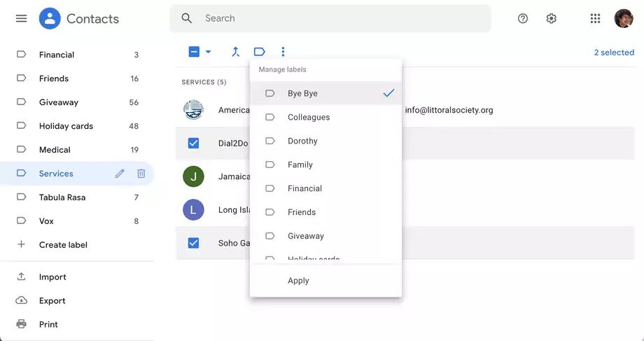Expand the selection dropdown arrow
This screenshot has width=644, height=341.
(208, 53)
